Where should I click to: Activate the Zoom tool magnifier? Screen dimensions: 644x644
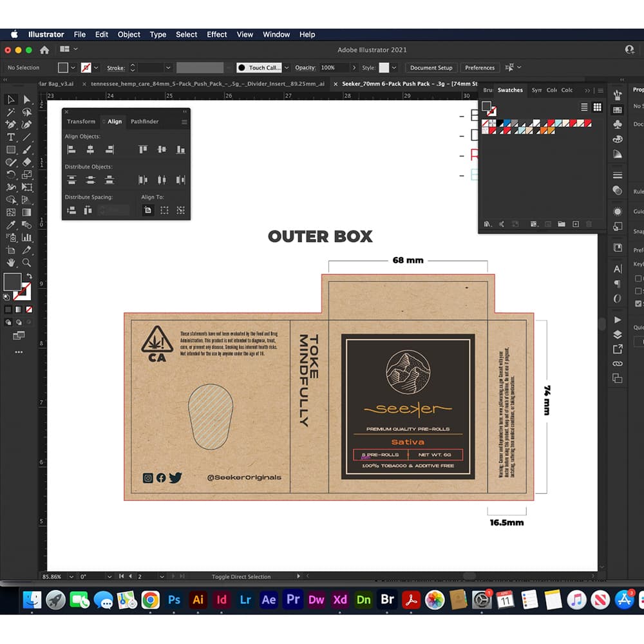(x=26, y=263)
